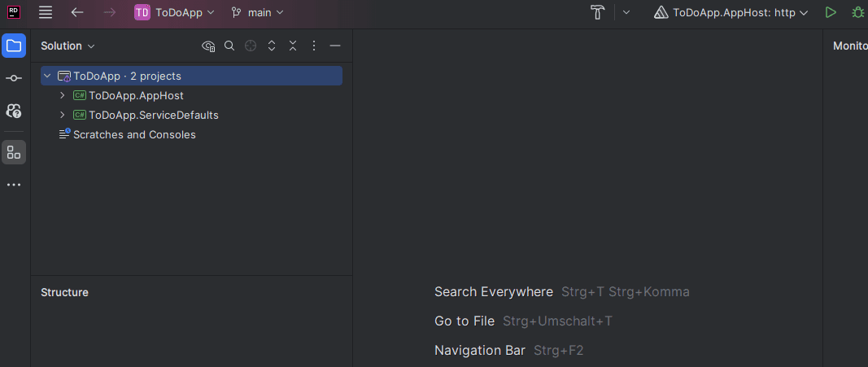Image resolution: width=868 pixels, height=367 pixels.
Task: Open the Solution panel options menu
Action: coord(314,46)
